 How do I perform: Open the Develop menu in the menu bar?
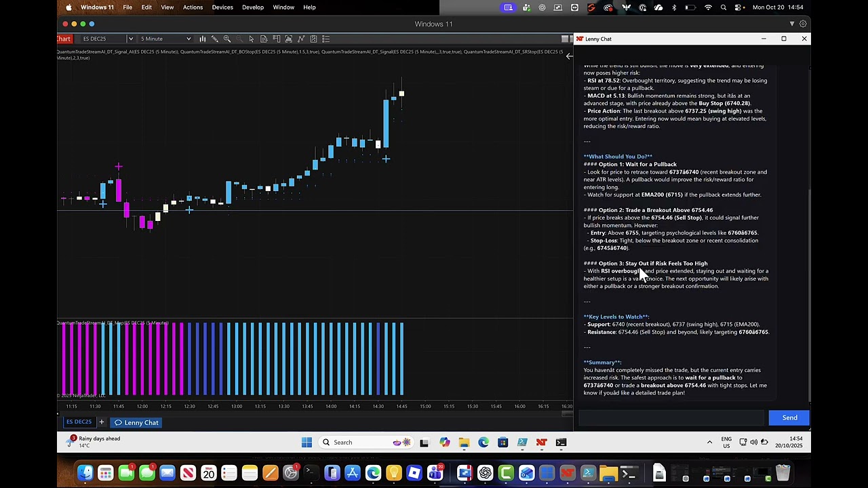click(x=252, y=7)
